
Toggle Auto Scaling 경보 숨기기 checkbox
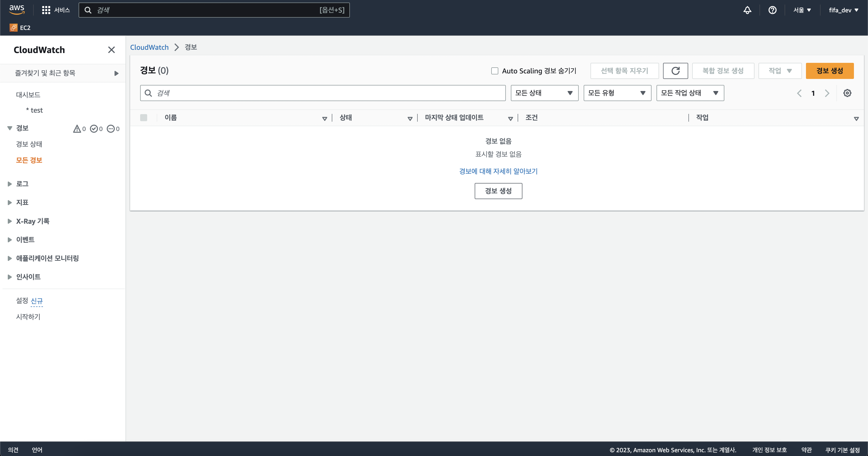pyautogui.click(x=494, y=71)
